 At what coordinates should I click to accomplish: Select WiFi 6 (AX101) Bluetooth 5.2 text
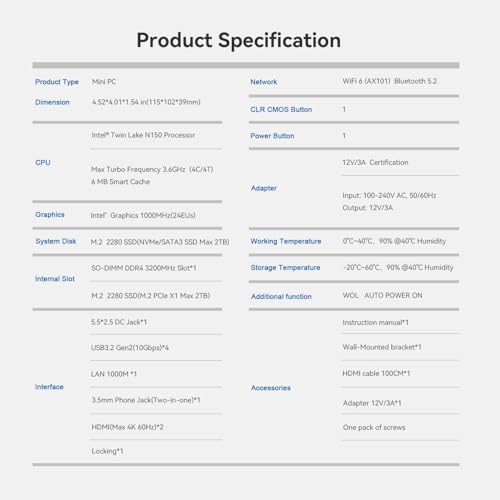coord(390,81)
